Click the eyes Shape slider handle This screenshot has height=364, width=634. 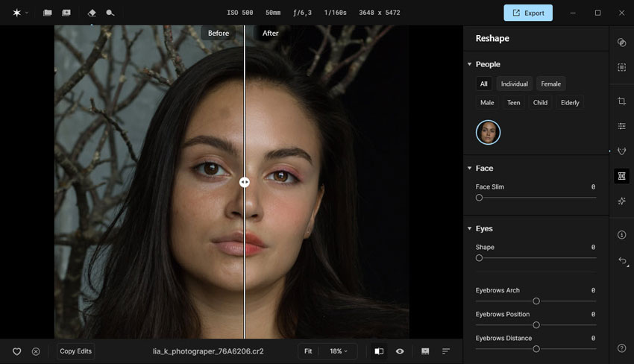point(479,258)
